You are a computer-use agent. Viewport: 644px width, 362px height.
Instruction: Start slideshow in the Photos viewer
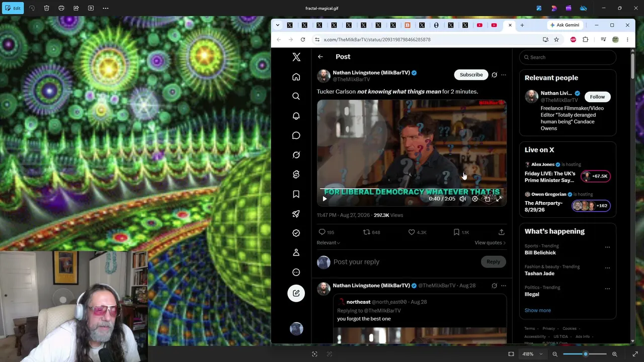91,8
